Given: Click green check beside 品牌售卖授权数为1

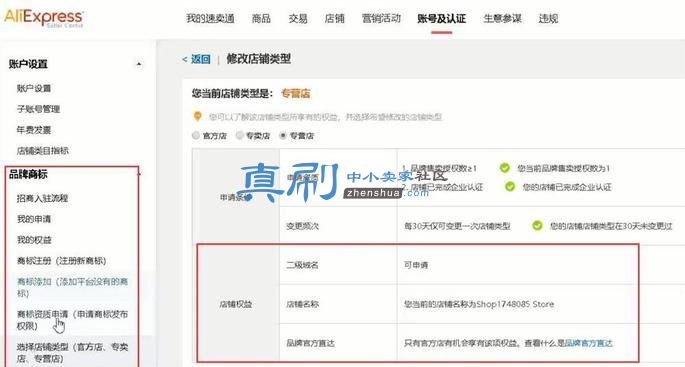Looking at the screenshot, I should pos(505,168).
